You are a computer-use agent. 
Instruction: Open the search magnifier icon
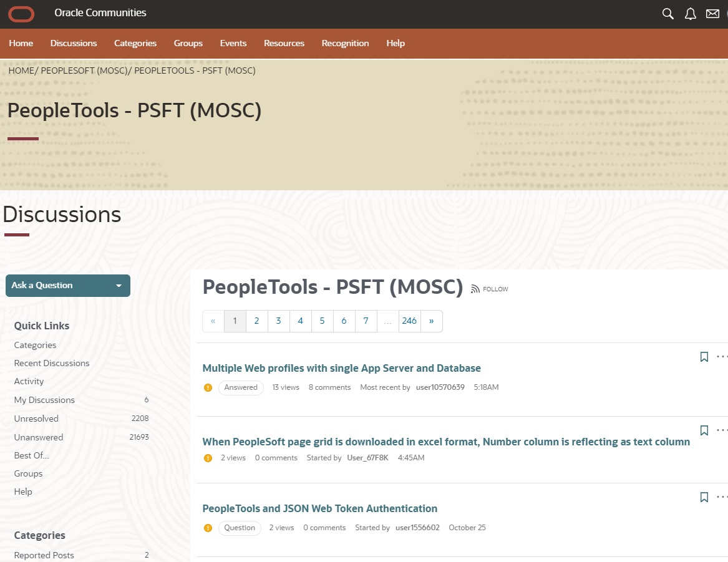667,14
